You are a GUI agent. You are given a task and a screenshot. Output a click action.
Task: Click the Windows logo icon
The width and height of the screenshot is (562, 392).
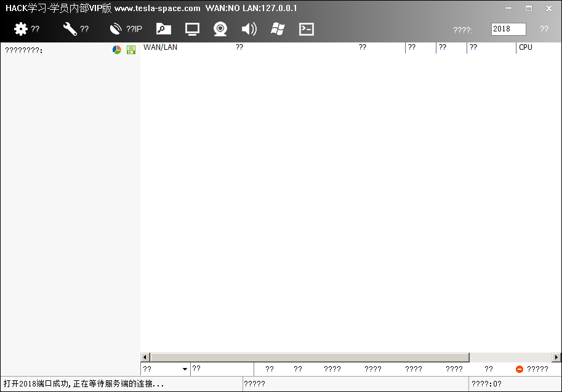(278, 29)
